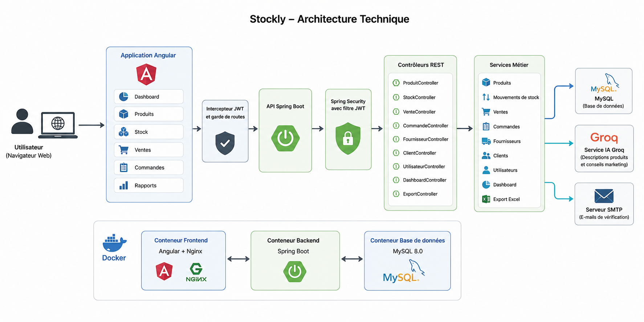
Task: Click the Docker whale logo
Action: [x=114, y=243]
